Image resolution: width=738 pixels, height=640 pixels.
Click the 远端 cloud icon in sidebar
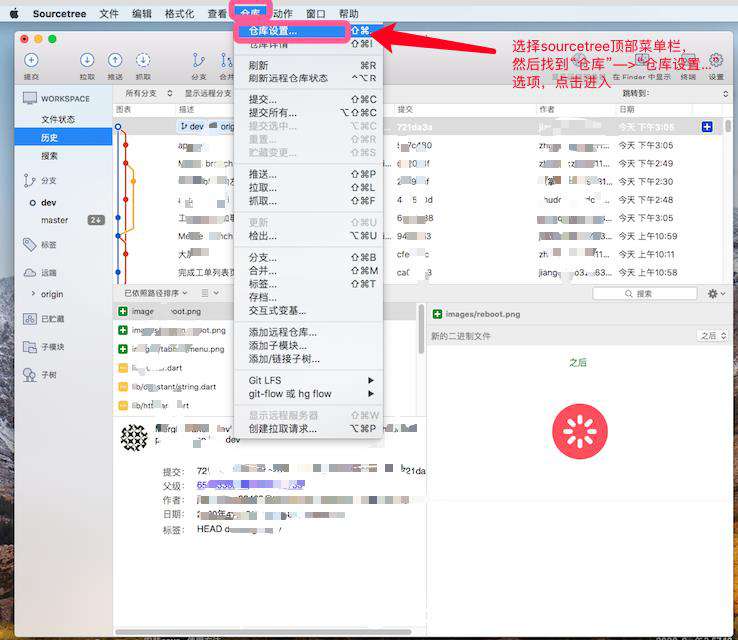click(x=30, y=273)
